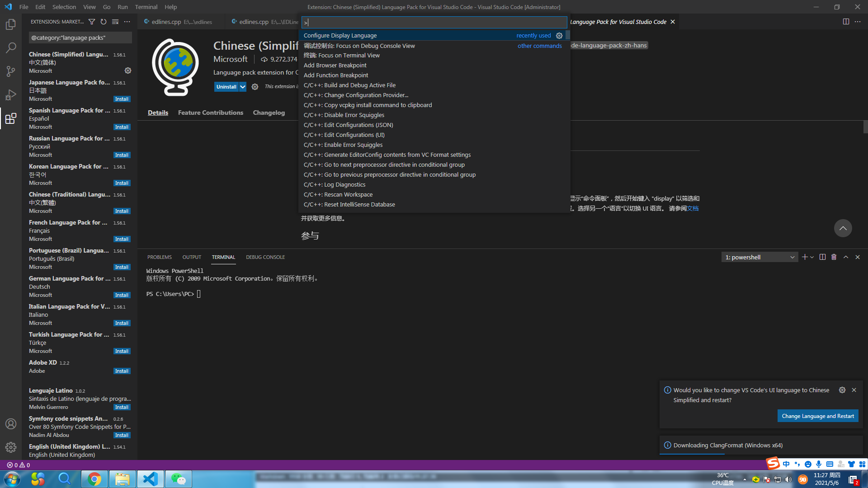Install the Korean Language Pack
The height and width of the screenshot is (488, 868).
point(122,183)
